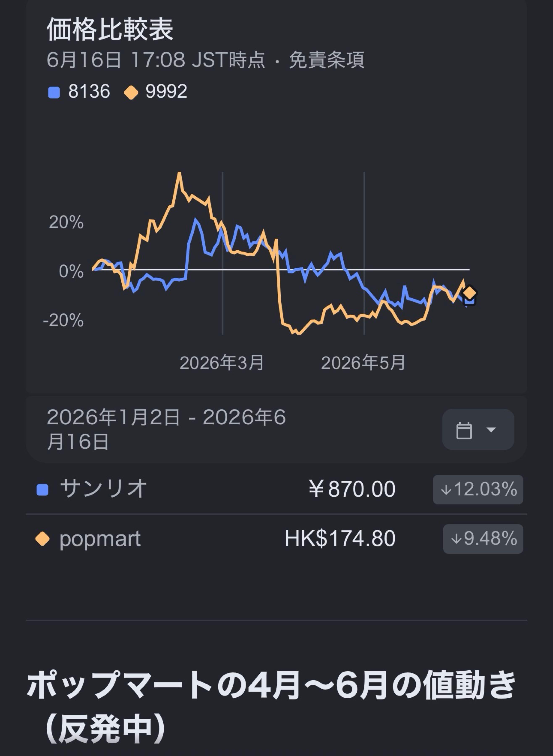The width and height of the screenshot is (553, 756).
Task: Open the サンリオ stock row
Action: pos(276,489)
